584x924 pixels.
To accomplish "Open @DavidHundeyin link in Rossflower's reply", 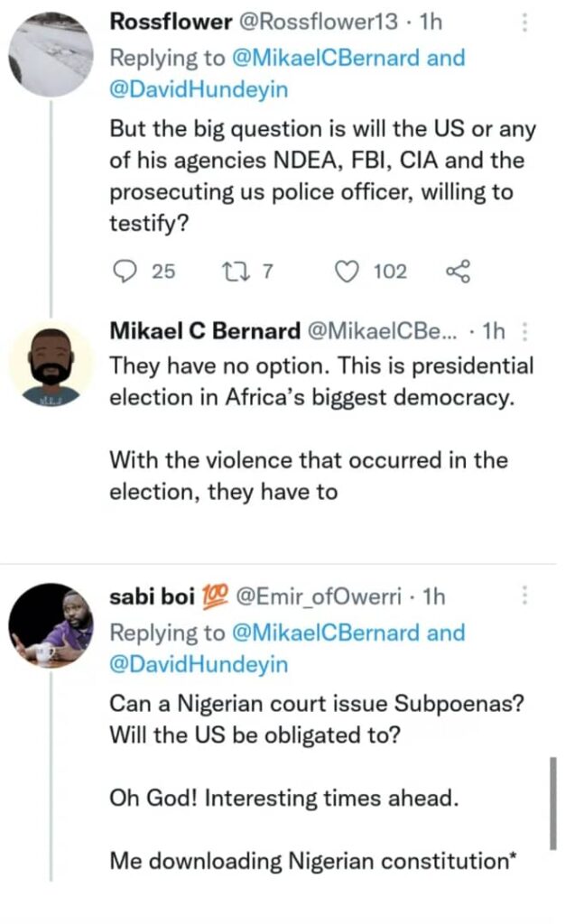I will point(199,90).
